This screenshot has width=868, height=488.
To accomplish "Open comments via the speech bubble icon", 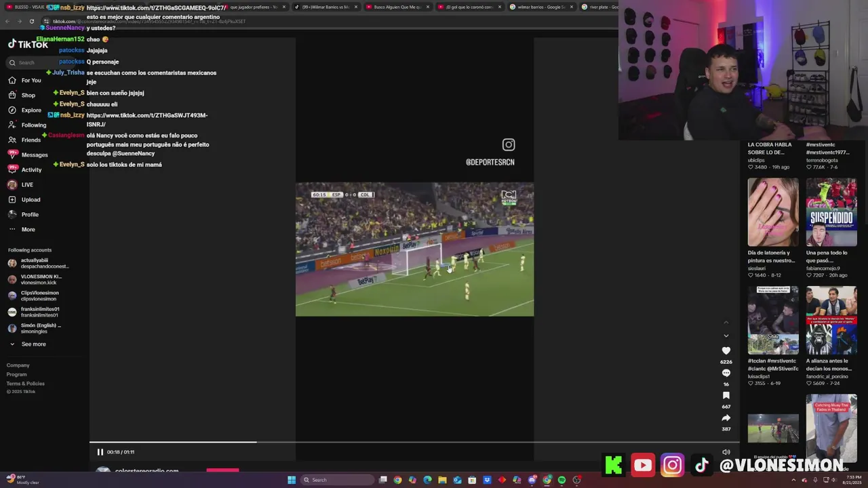I will (726, 373).
